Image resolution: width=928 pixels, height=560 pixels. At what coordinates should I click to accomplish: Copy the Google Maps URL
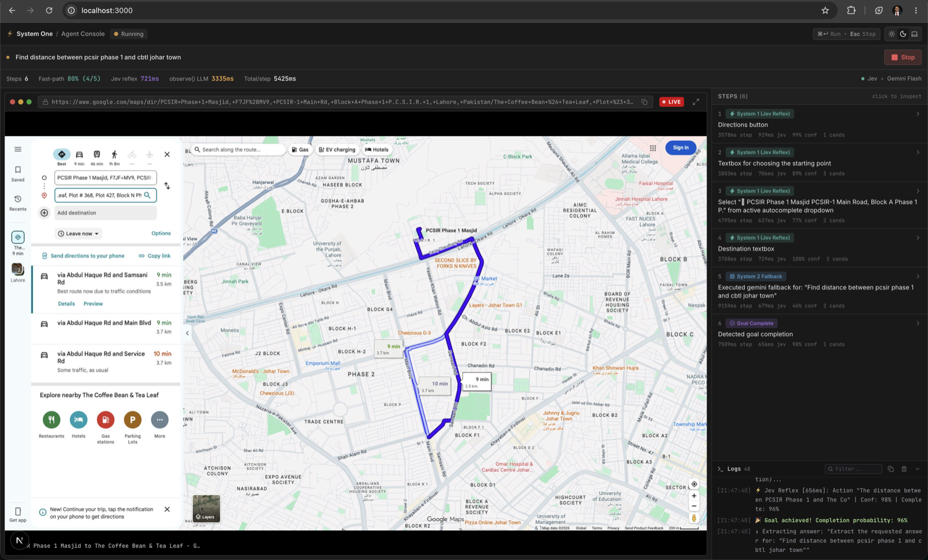point(644,102)
